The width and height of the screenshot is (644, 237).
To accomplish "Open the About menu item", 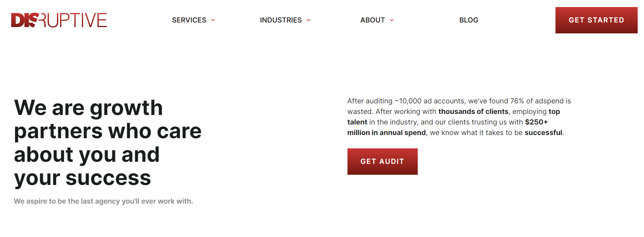I will point(372,20).
